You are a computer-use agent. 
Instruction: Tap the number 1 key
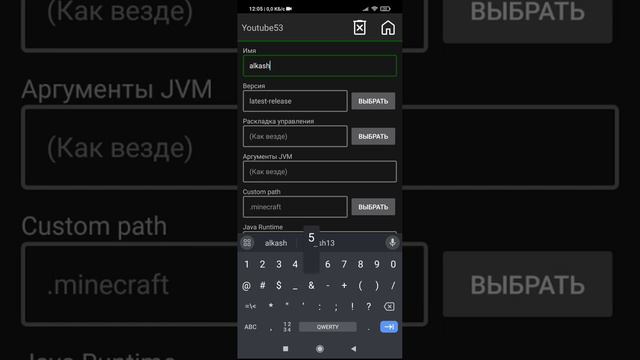pyautogui.click(x=246, y=264)
